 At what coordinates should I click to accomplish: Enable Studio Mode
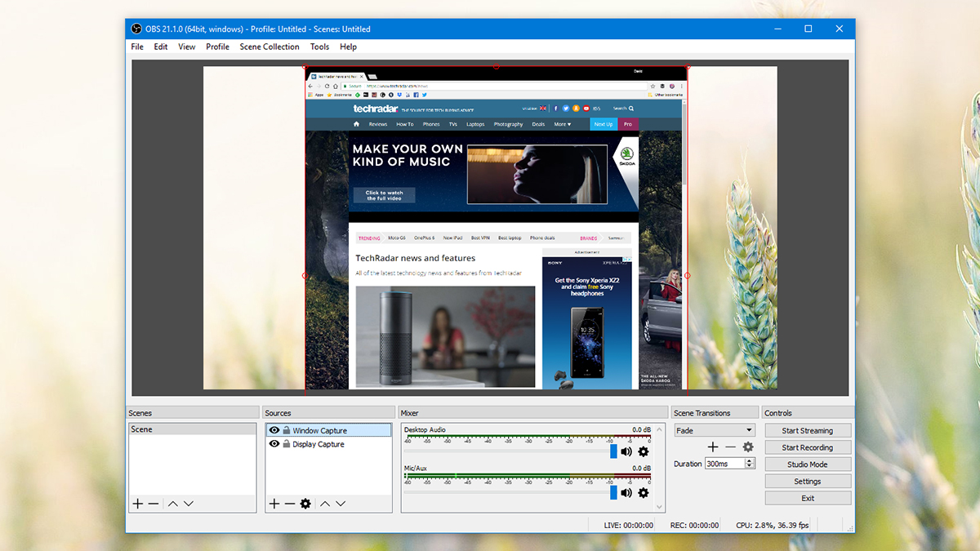[x=808, y=464]
